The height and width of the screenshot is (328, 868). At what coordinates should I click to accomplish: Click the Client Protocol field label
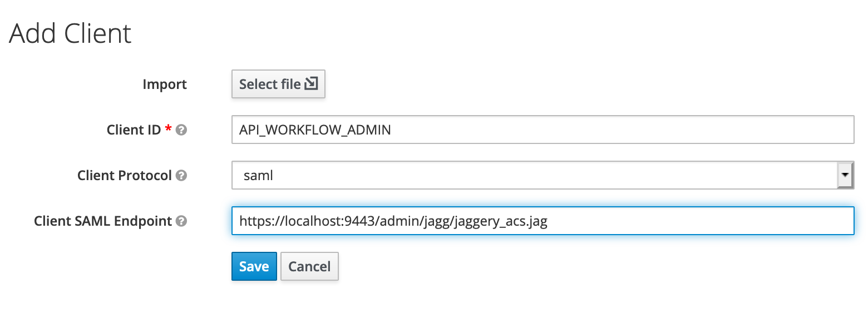[x=125, y=176]
